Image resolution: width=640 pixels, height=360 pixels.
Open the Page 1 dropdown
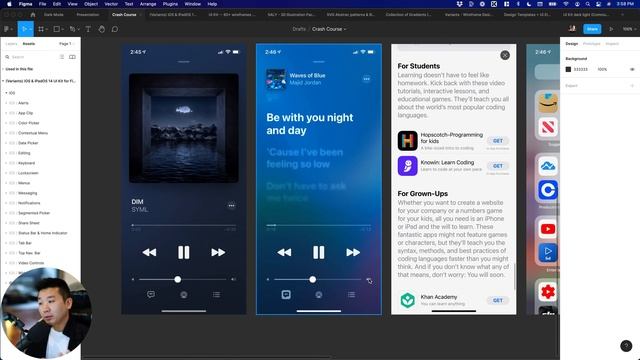[67, 44]
